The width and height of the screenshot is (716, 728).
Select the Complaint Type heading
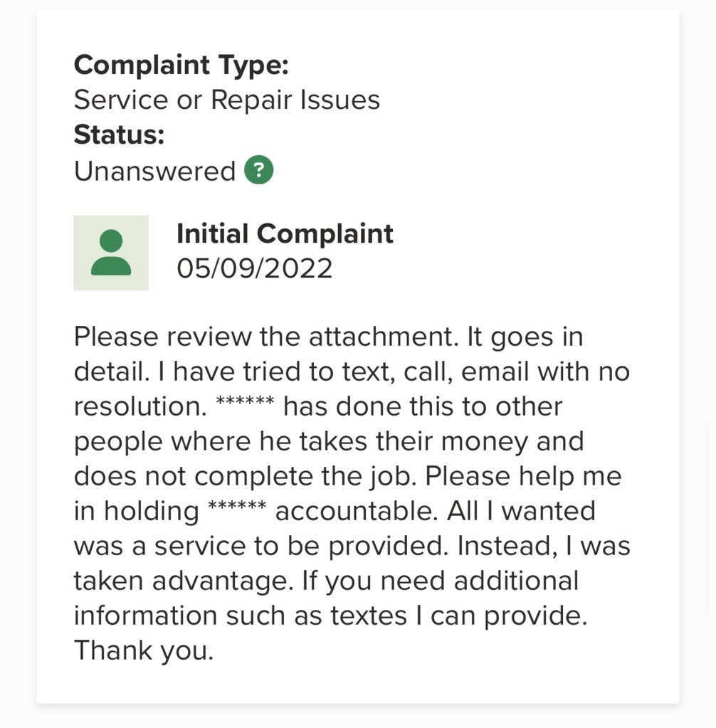coord(181,65)
